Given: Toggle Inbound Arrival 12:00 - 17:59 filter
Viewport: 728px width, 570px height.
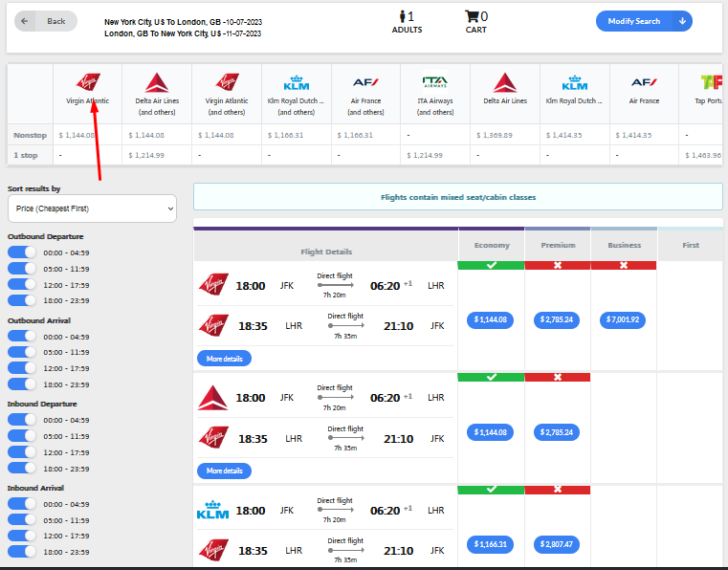Looking at the screenshot, I should [x=21, y=536].
